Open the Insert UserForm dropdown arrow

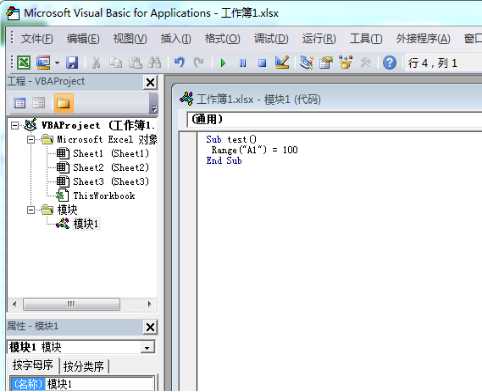(57, 63)
